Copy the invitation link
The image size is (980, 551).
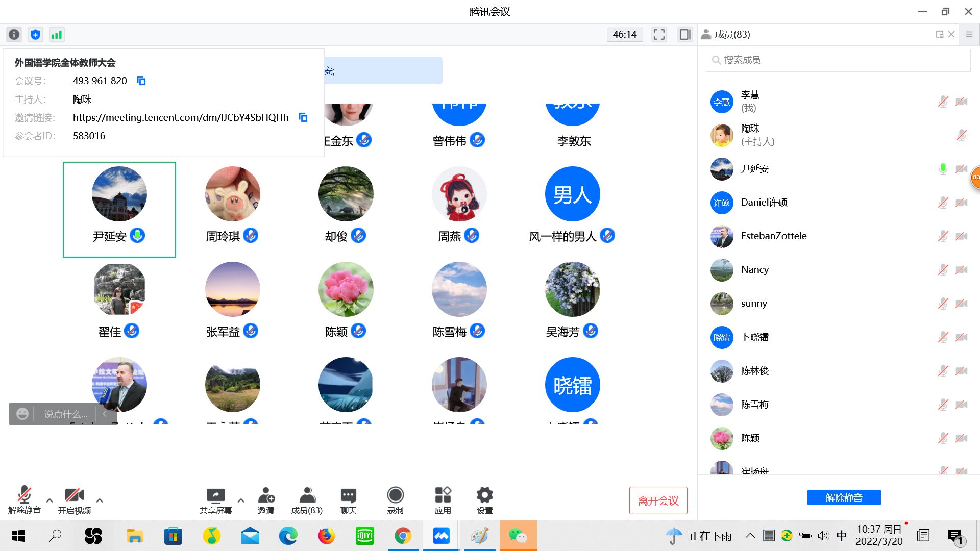303,117
